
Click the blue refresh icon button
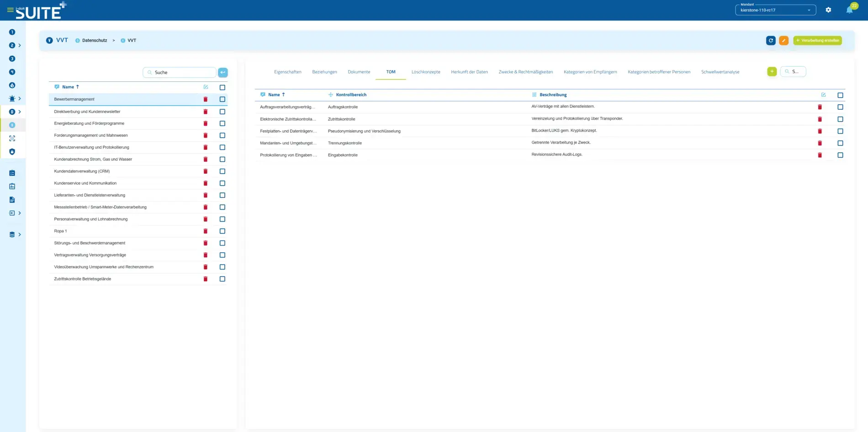click(771, 40)
